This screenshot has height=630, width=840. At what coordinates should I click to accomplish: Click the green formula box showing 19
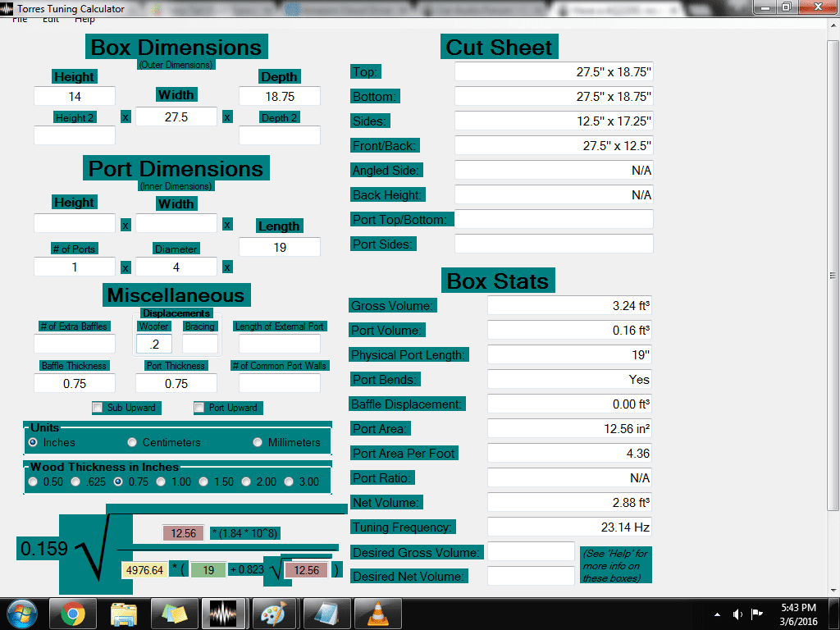tap(208, 570)
